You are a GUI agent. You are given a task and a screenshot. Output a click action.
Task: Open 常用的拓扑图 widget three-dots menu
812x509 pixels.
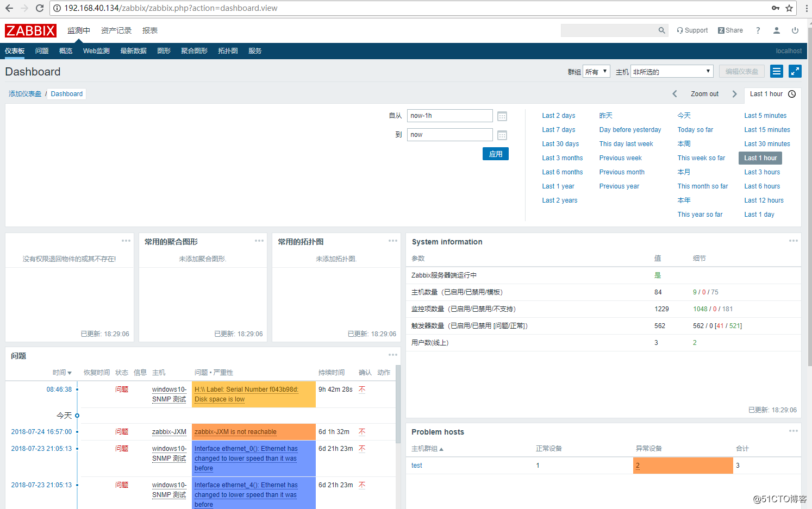tap(393, 241)
